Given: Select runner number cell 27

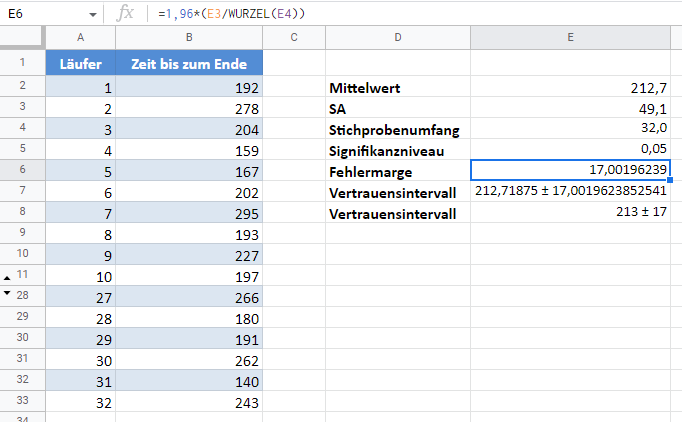Looking at the screenshot, I should click(x=80, y=296).
